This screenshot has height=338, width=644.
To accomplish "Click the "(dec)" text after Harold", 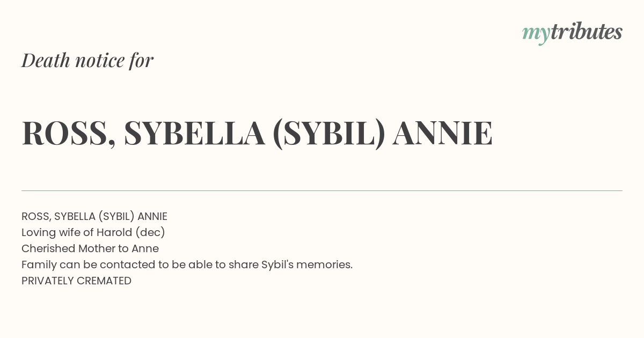I will (150, 233).
